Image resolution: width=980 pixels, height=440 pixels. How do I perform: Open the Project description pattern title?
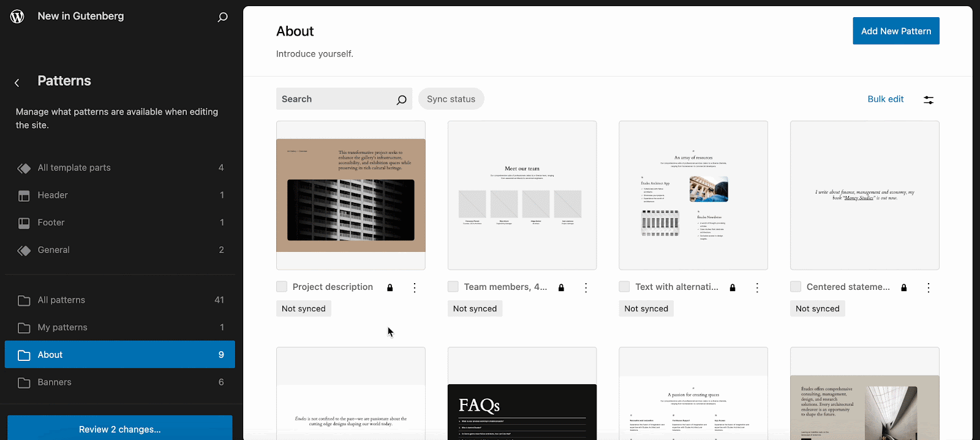[x=333, y=287]
